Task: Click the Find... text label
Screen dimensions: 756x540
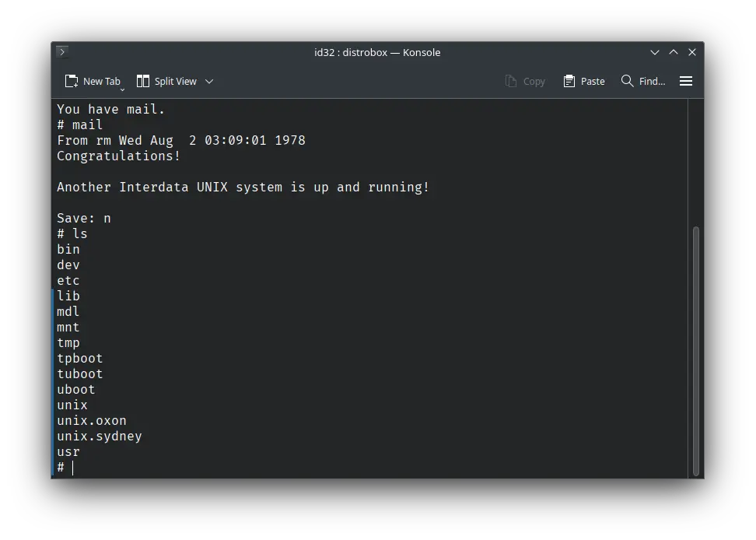Action: click(x=651, y=81)
